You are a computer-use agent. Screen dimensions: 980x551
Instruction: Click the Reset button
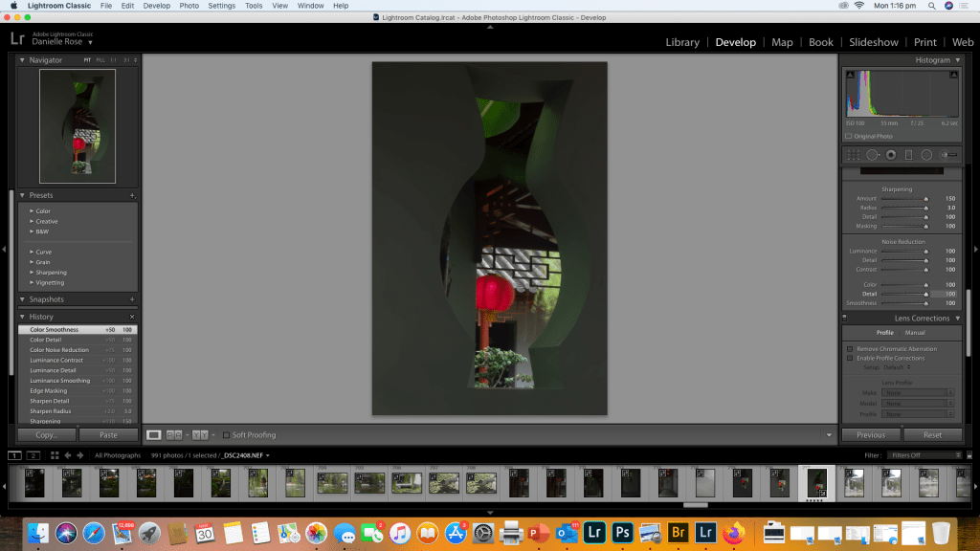click(x=932, y=434)
